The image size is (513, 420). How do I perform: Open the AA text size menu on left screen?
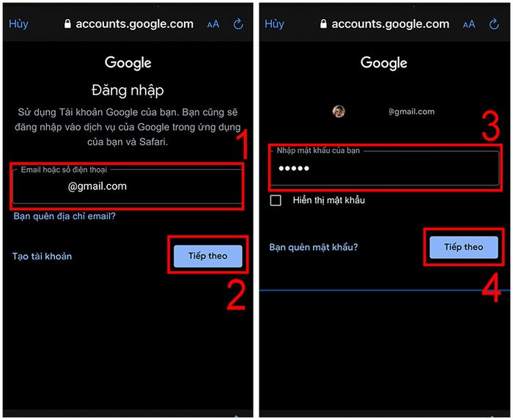coord(213,24)
